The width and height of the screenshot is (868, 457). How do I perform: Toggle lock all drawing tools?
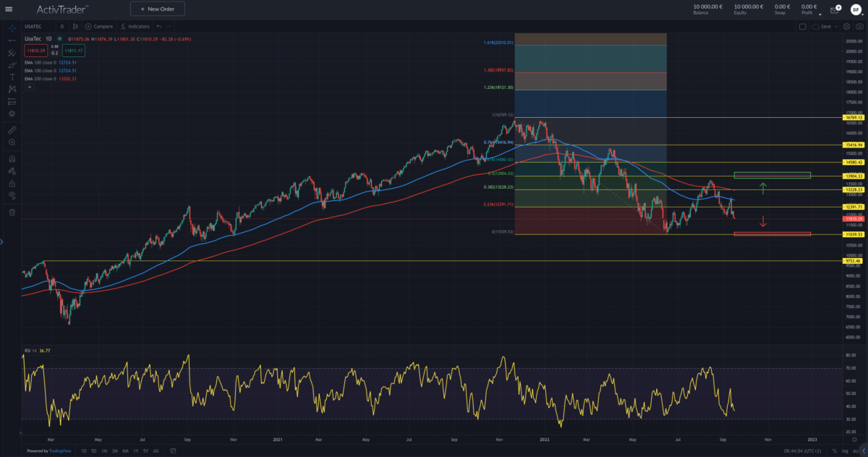(x=12, y=184)
